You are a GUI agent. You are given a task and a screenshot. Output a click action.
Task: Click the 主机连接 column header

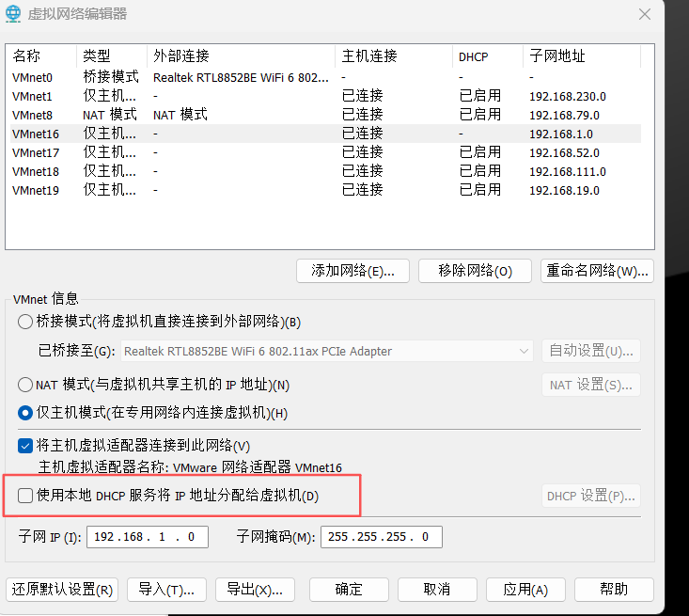pos(394,56)
